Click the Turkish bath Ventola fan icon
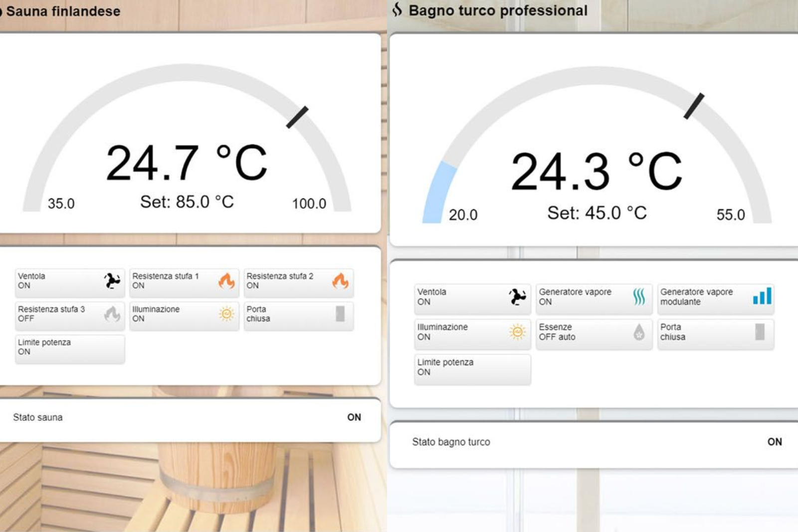Screen dimensions: 798x532 pos(517,297)
